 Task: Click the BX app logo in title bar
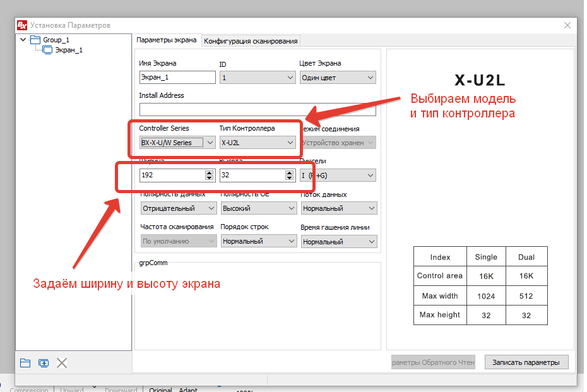(x=22, y=25)
